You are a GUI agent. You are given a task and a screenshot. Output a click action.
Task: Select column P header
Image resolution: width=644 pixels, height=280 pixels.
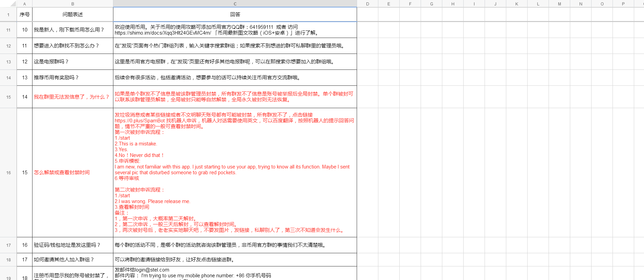coord(623,4)
